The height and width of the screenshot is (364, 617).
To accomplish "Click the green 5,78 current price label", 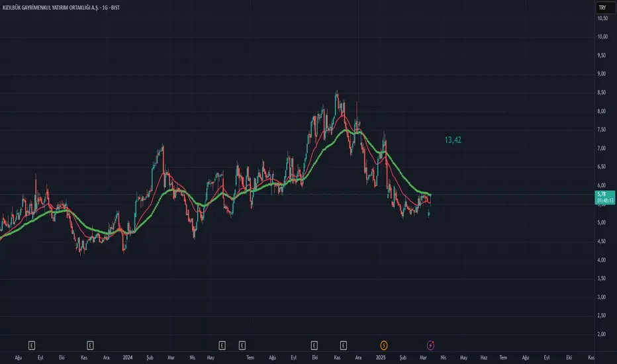I will [605, 197].
